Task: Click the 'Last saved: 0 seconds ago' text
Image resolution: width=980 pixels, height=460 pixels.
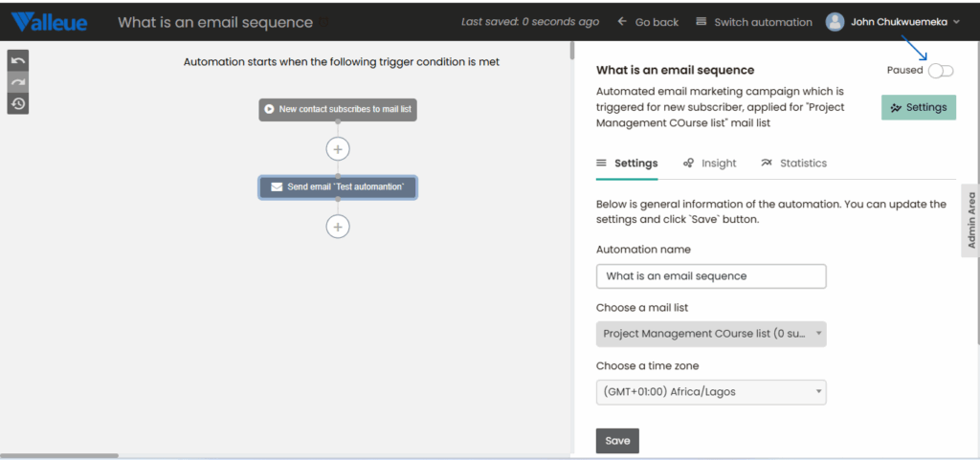Action: point(530,22)
